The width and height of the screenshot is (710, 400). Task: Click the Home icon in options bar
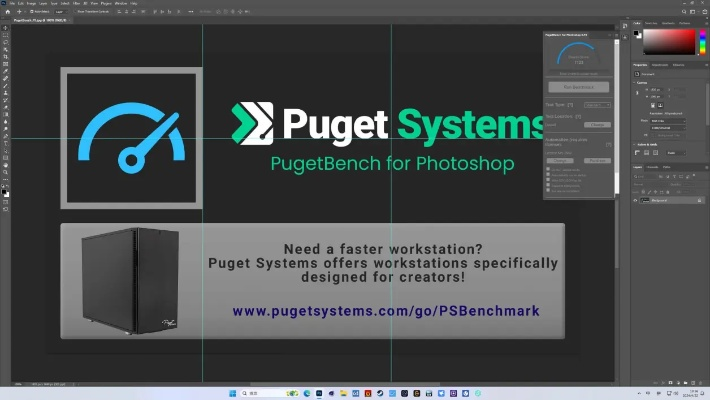[6, 11]
